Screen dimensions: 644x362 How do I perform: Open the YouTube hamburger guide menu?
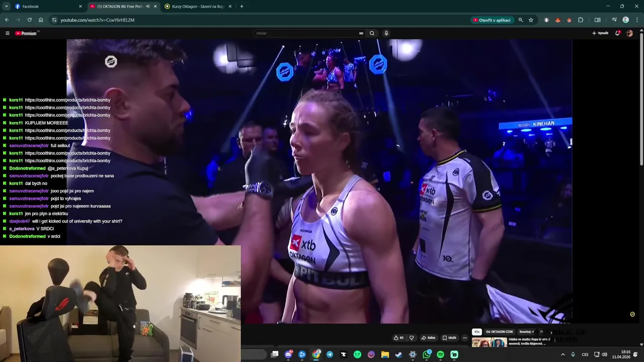[x=8, y=33]
